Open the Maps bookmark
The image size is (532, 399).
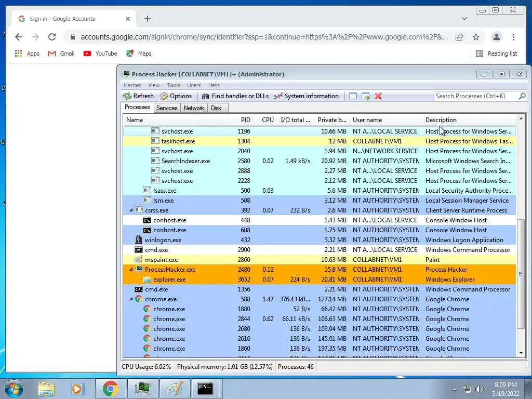(139, 54)
